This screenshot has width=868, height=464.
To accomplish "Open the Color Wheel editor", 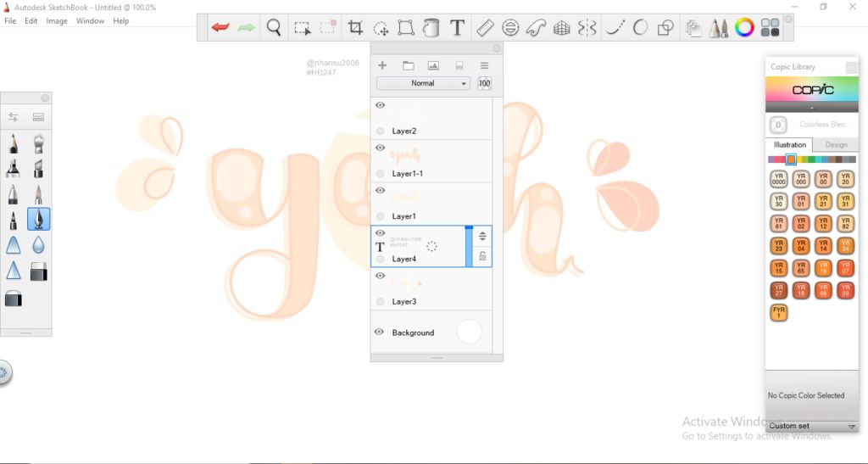I will [744, 27].
